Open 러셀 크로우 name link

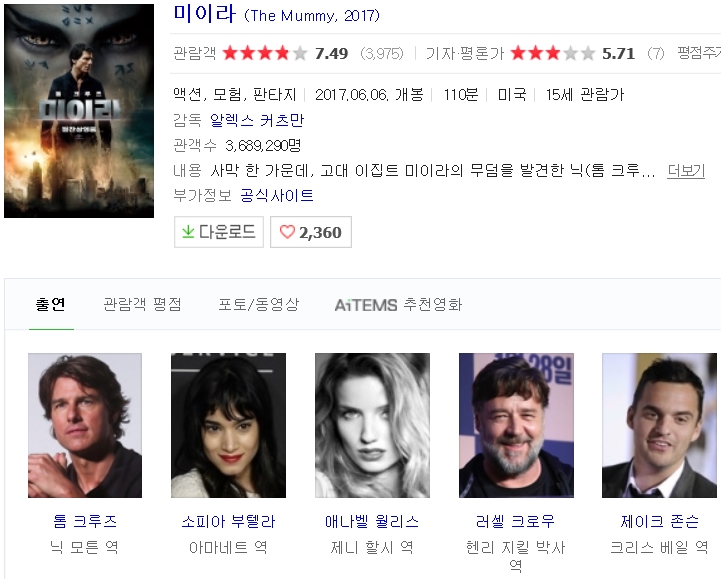pos(515,522)
